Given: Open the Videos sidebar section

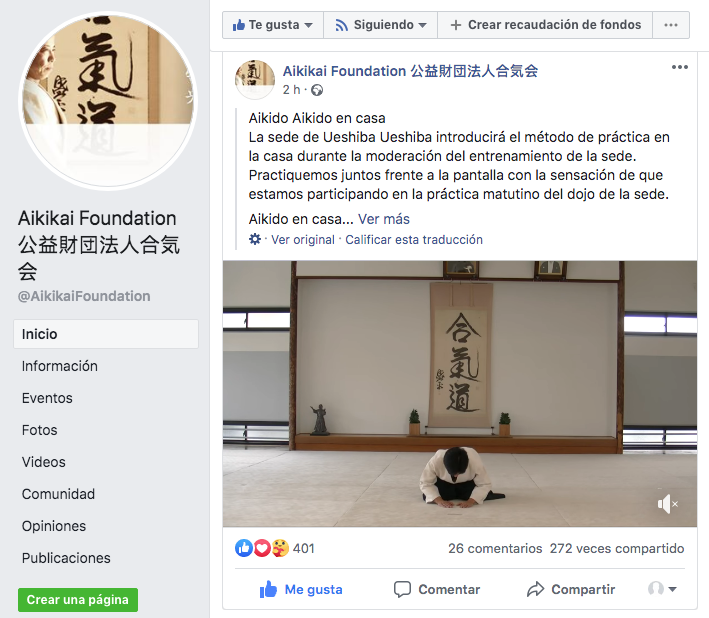Looking at the screenshot, I should (x=44, y=462).
